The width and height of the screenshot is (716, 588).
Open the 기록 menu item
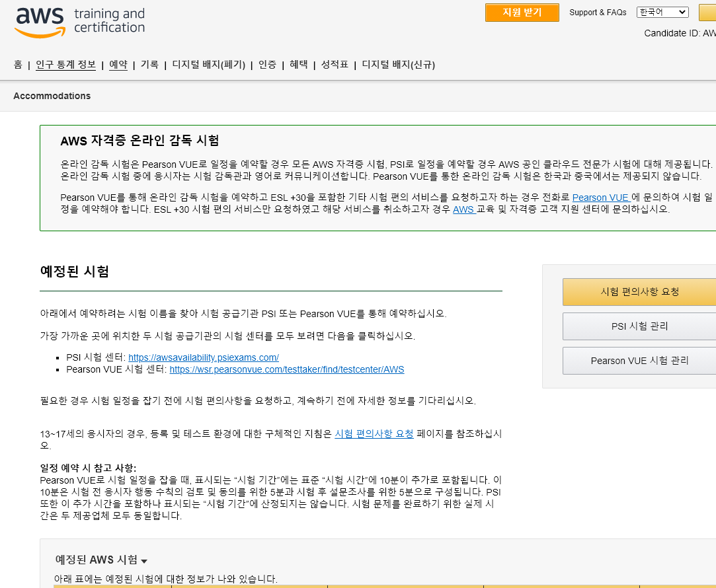[149, 65]
